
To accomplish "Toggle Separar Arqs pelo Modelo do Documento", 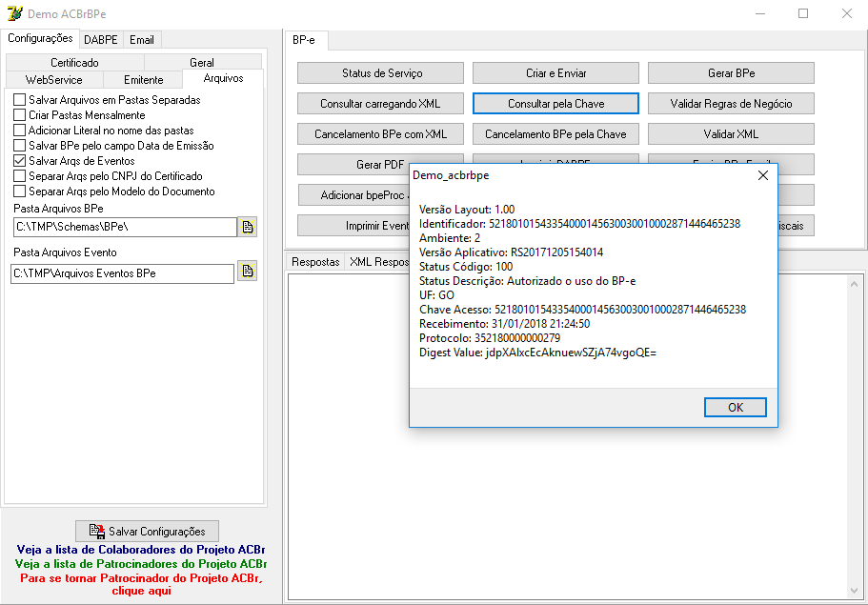I will tap(19, 191).
